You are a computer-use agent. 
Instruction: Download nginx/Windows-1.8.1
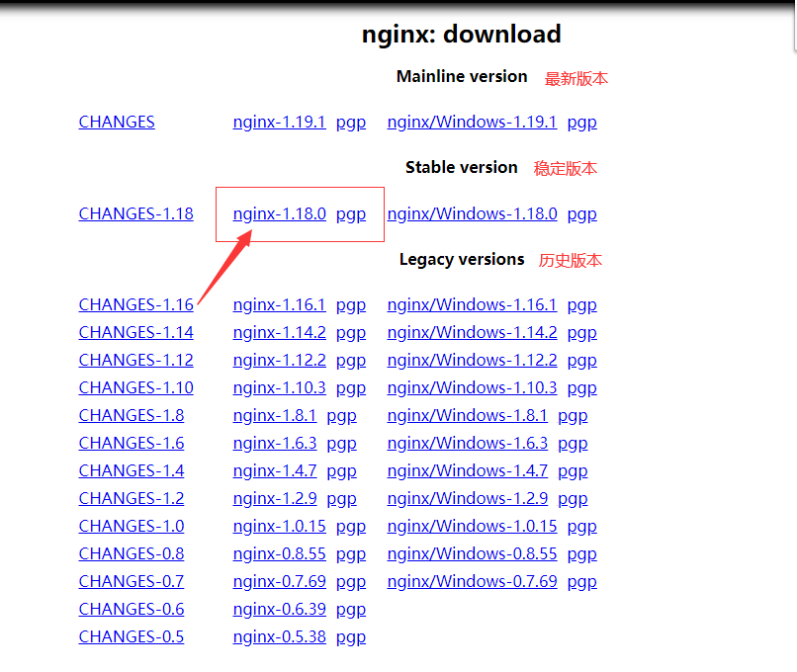467,415
